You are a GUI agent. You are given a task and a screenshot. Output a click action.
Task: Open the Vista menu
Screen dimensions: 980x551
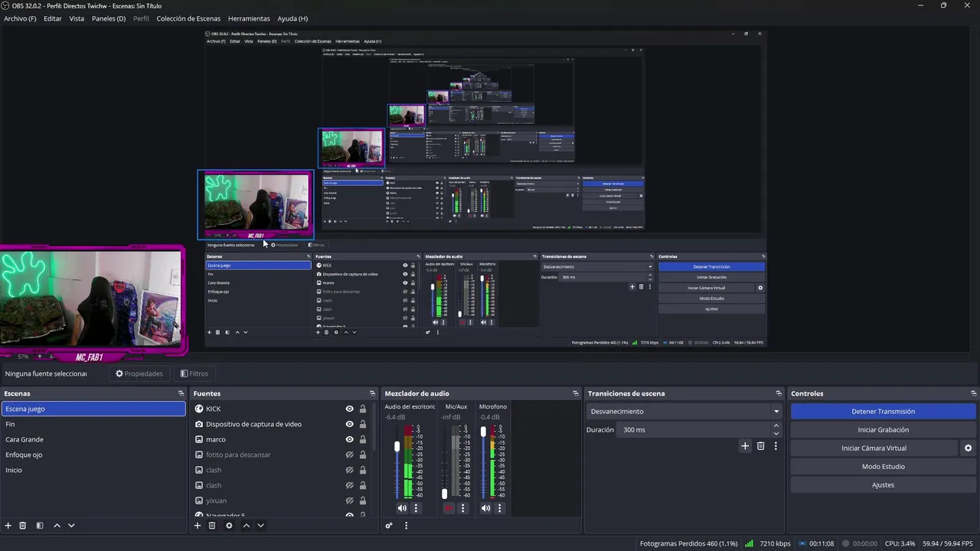click(x=77, y=18)
